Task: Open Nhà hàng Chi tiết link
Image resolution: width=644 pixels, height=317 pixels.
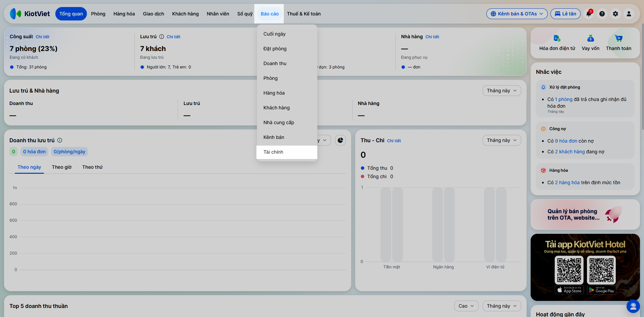Action: pyautogui.click(x=432, y=37)
